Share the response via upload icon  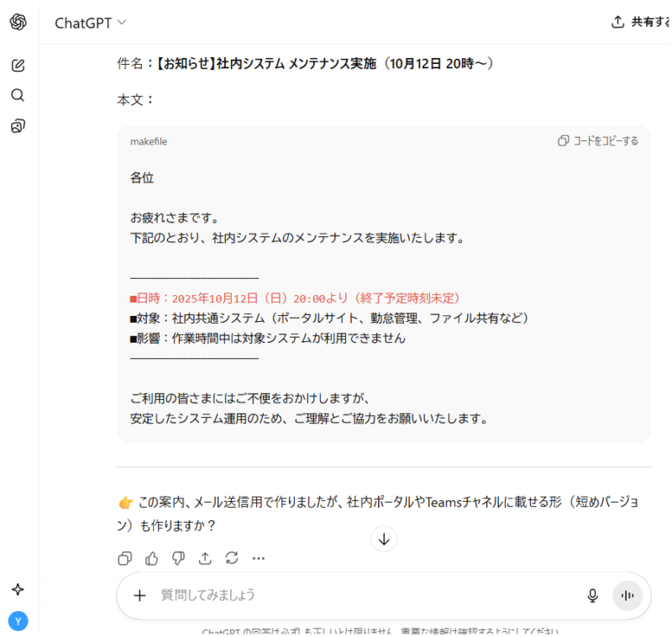point(205,558)
